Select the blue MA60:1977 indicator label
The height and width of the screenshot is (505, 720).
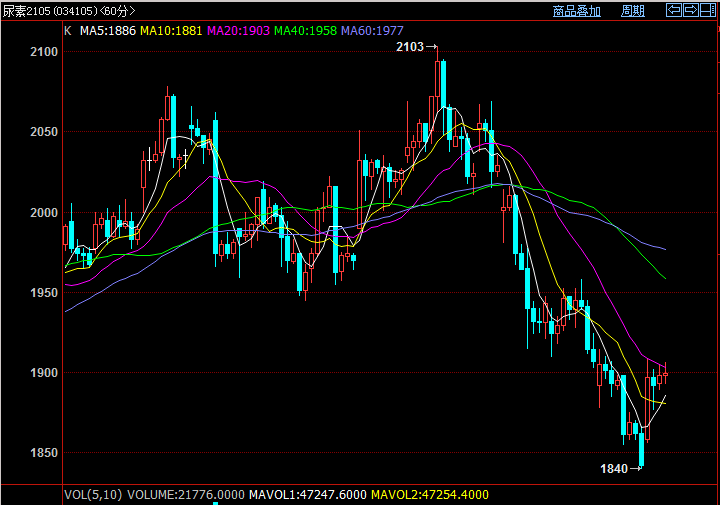coord(374,31)
